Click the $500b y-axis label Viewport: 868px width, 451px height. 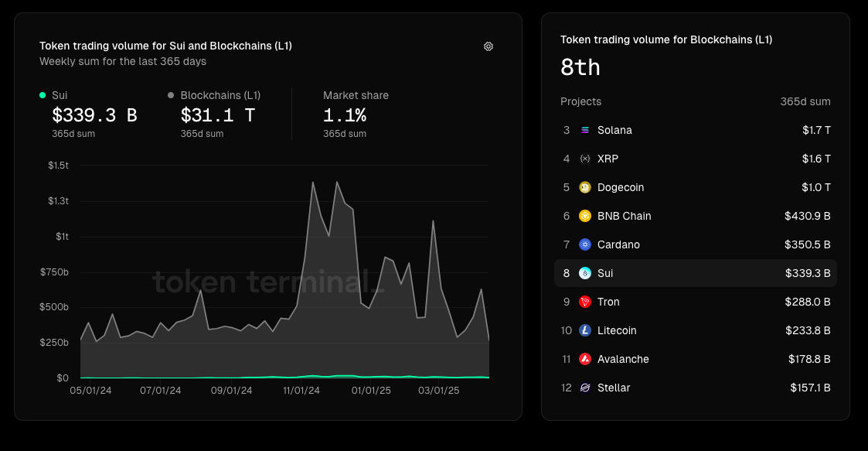point(54,307)
